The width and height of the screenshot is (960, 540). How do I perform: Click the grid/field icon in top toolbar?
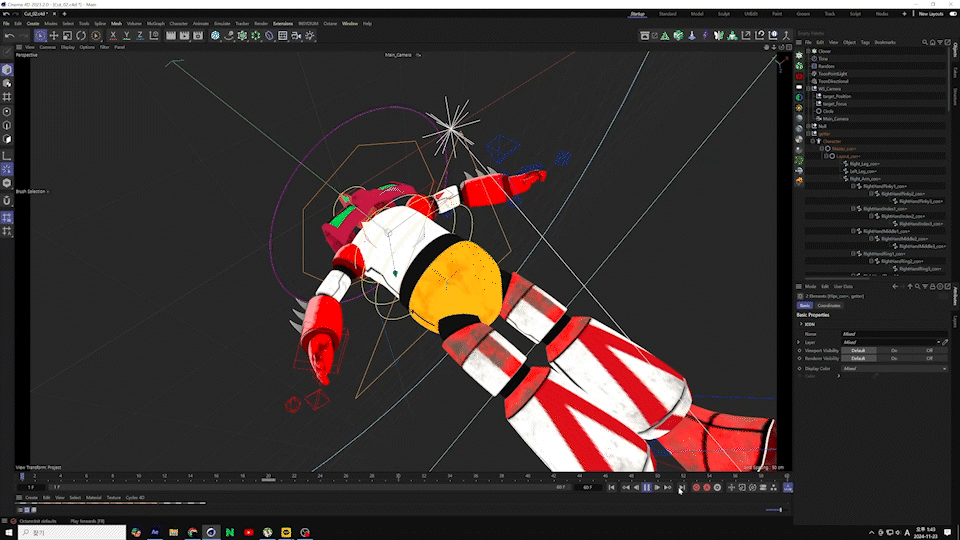(x=283, y=36)
